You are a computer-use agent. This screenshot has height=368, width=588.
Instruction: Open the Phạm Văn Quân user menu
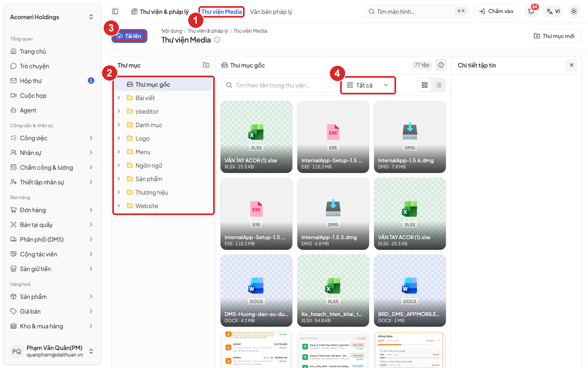52,351
